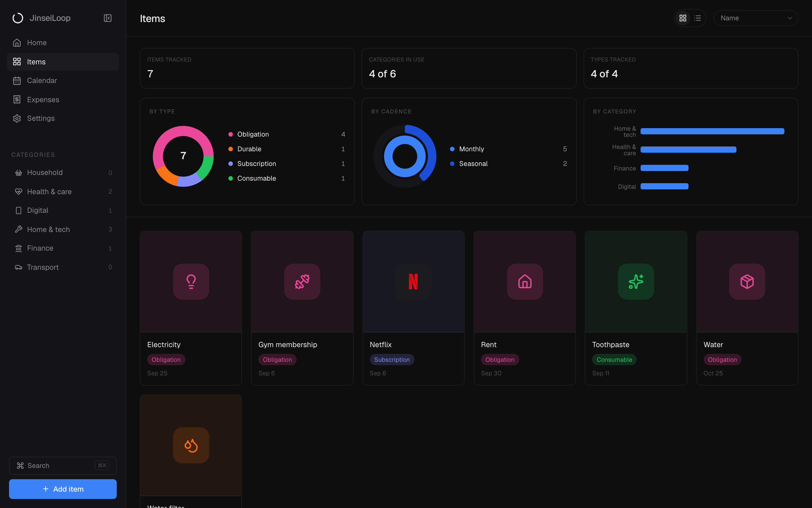Open the Electricity item title

(164, 345)
